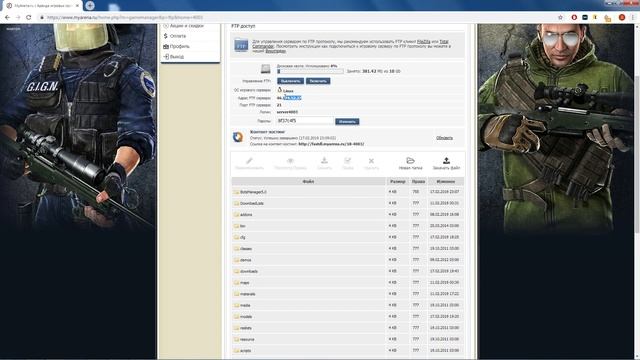This screenshot has height=360, width=640.
Task: Open Профиль in the sidebar menu
Action: [x=179, y=46]
